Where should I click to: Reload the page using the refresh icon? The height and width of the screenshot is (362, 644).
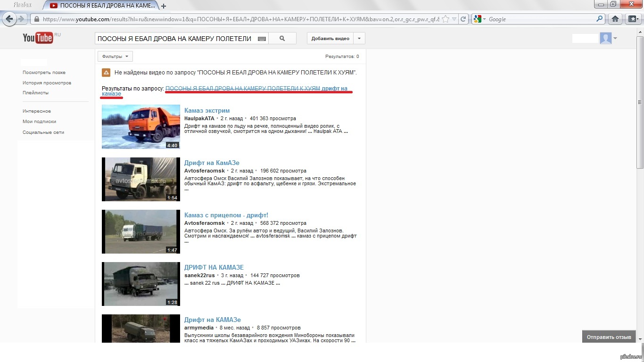(463, 19)
